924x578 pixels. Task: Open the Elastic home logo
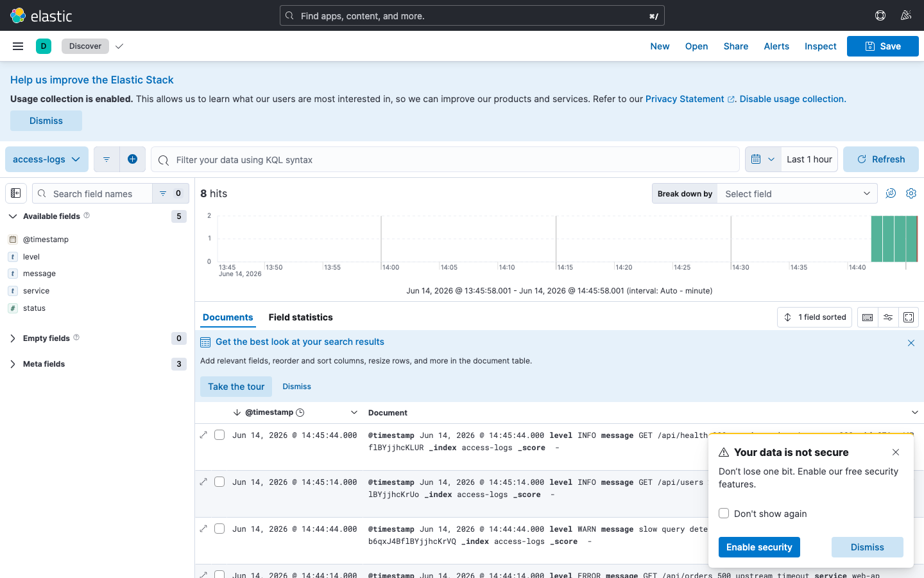[x=41, y=15]
